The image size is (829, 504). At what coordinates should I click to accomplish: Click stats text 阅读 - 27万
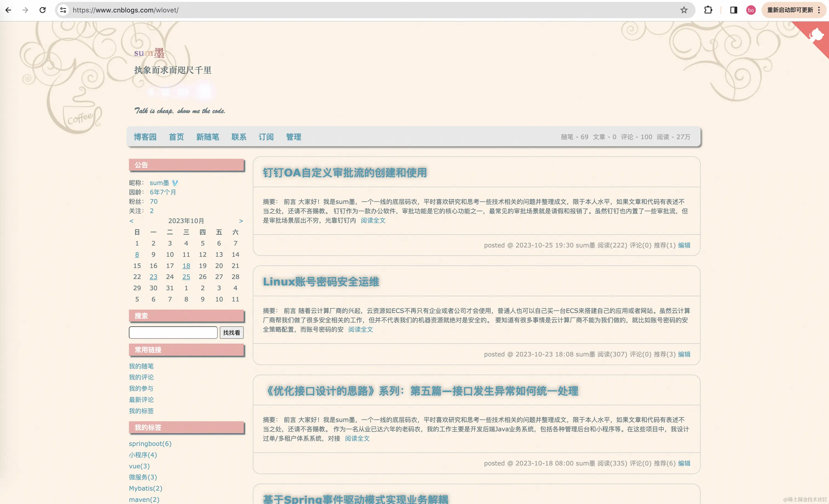pos(673,137)
